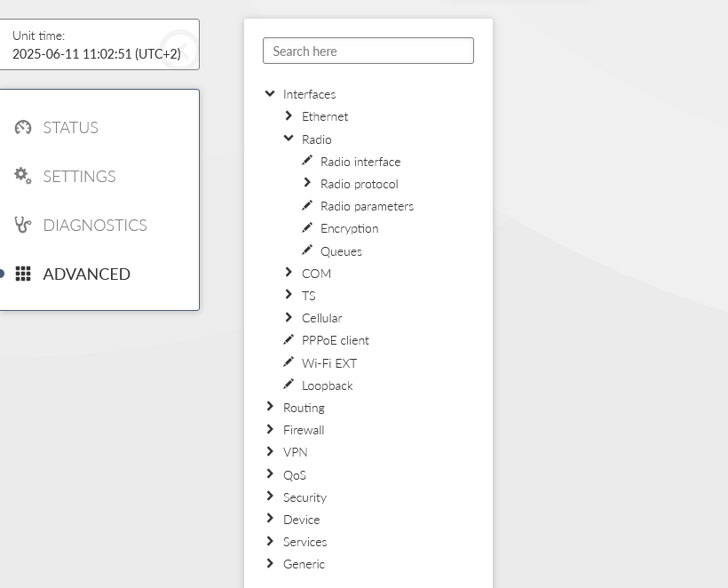The image size is (728, 588).
Task: Expand the Radio protocol node
Action: click(x=307, y=183)
